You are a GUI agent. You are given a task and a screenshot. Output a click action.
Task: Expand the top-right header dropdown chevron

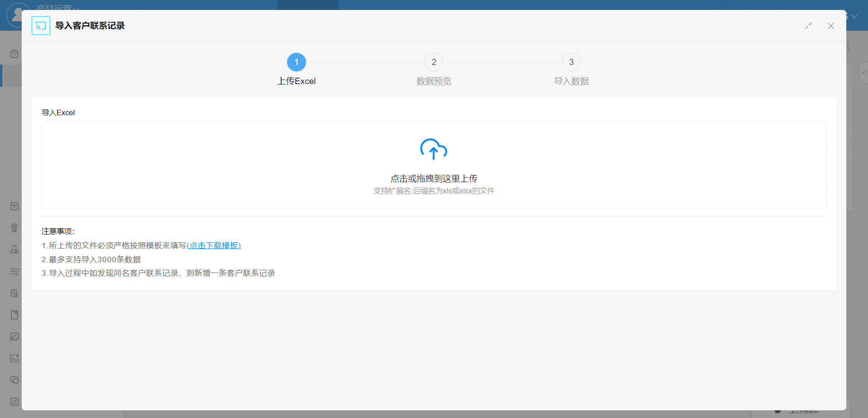854,16
